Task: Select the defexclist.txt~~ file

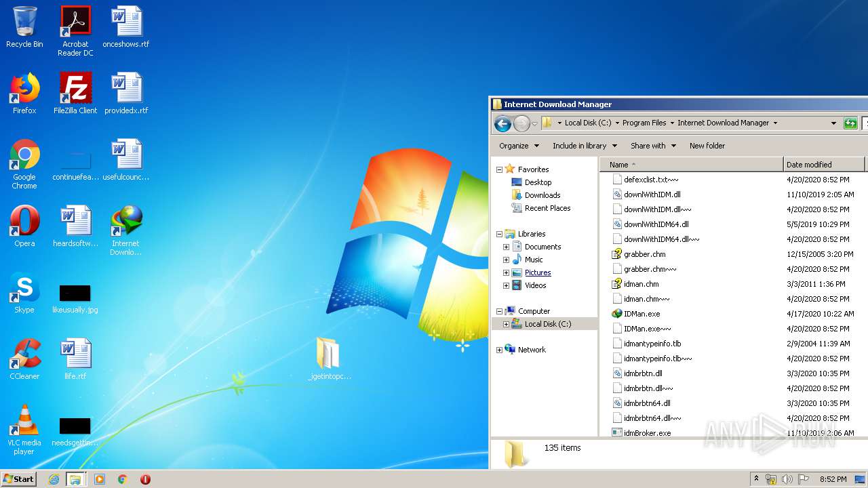Action: coord(651,180)
